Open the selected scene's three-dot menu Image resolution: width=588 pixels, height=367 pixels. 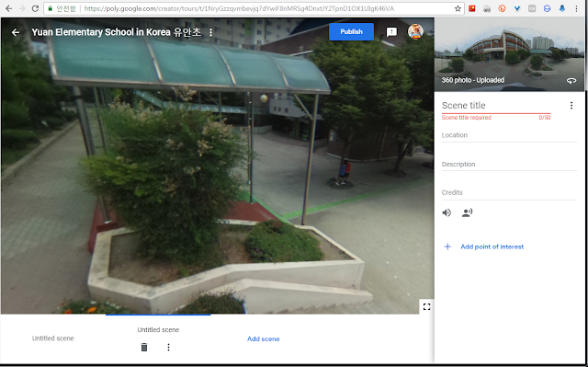(x=168, y=347)
